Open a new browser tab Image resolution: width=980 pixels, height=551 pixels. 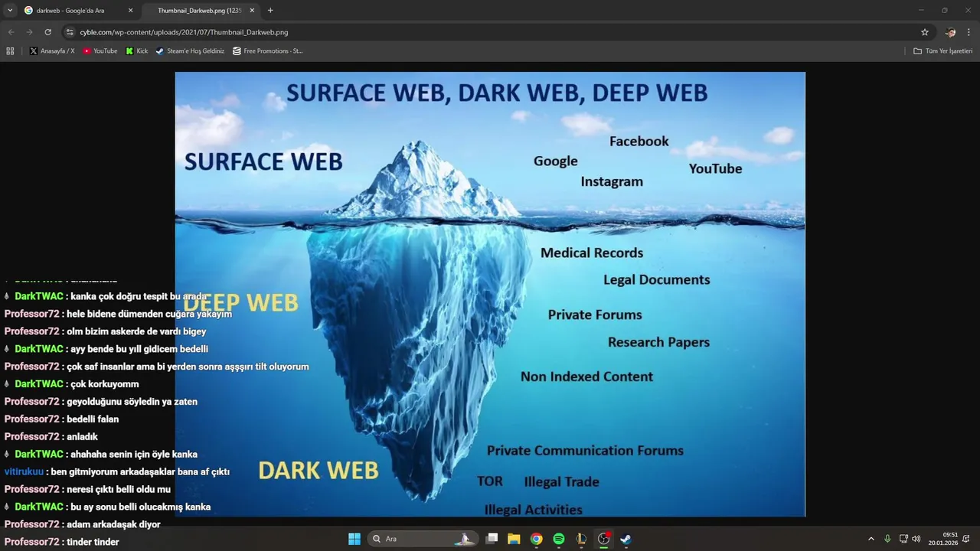(x=270, y=11)
